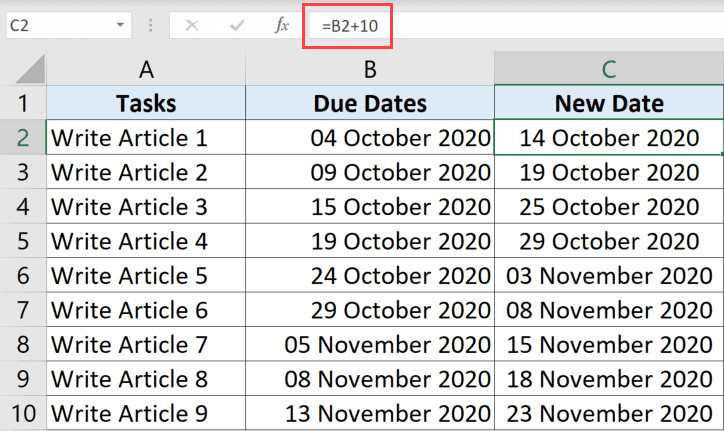Select column B header
This screenshot has width=724, height=431.
pos(370,69)
